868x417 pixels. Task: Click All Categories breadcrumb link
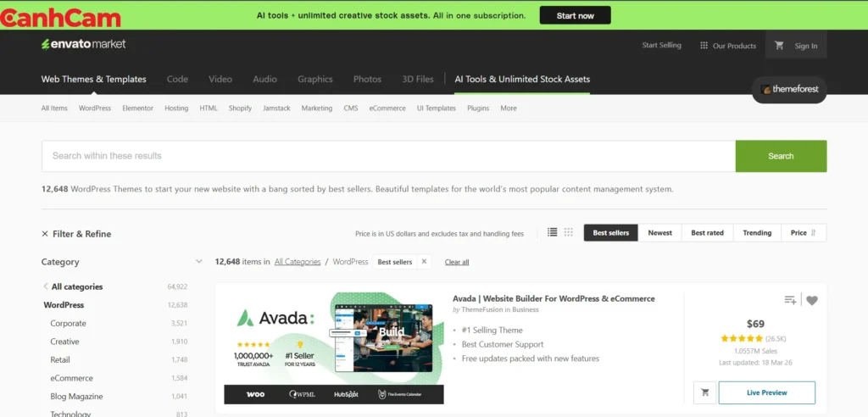click(x=298, y=261)
